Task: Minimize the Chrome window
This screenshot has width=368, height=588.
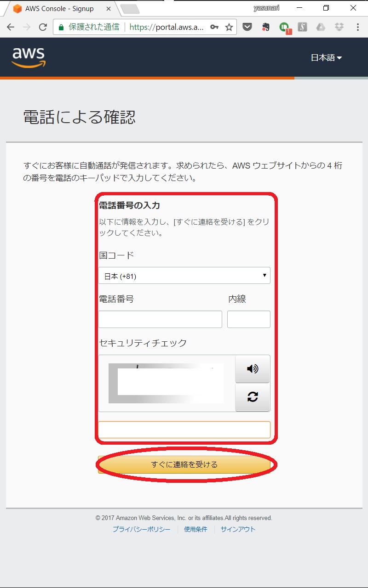Action: (299, 8)
